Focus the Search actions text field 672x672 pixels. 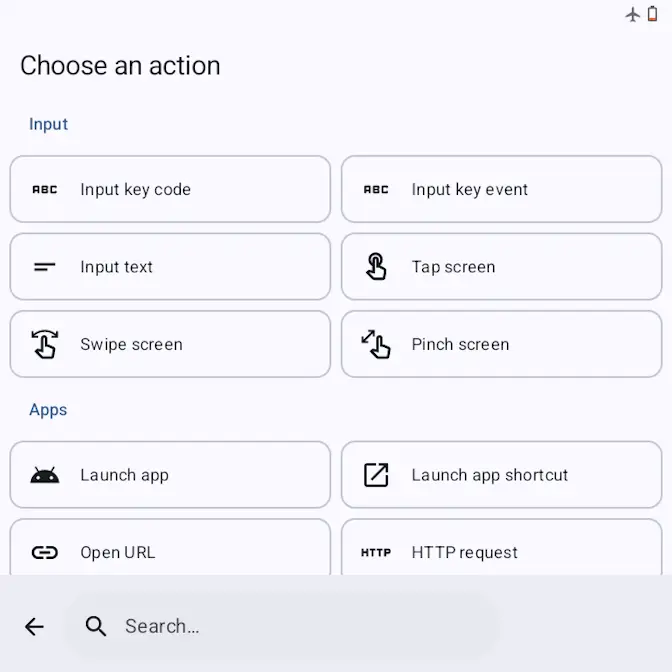click(x=300, y=626)
